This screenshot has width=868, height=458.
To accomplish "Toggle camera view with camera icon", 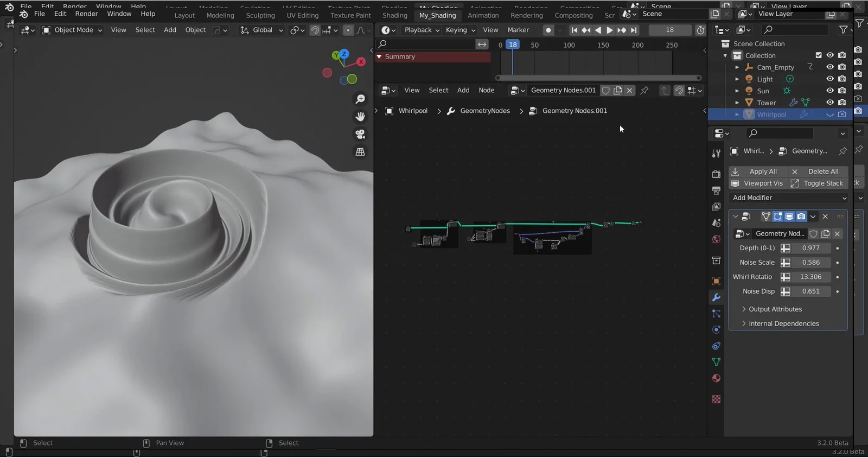I will pyautogui.click(x=360, y=134).
